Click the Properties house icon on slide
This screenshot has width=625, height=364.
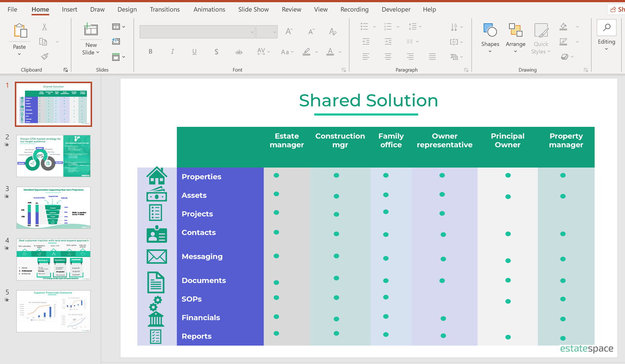click(x=157, y=176)
